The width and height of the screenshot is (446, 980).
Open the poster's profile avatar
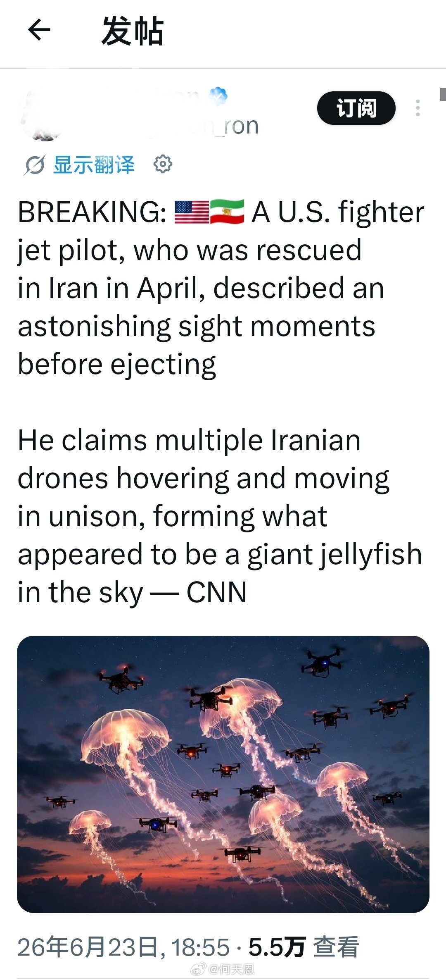(41, 116)
